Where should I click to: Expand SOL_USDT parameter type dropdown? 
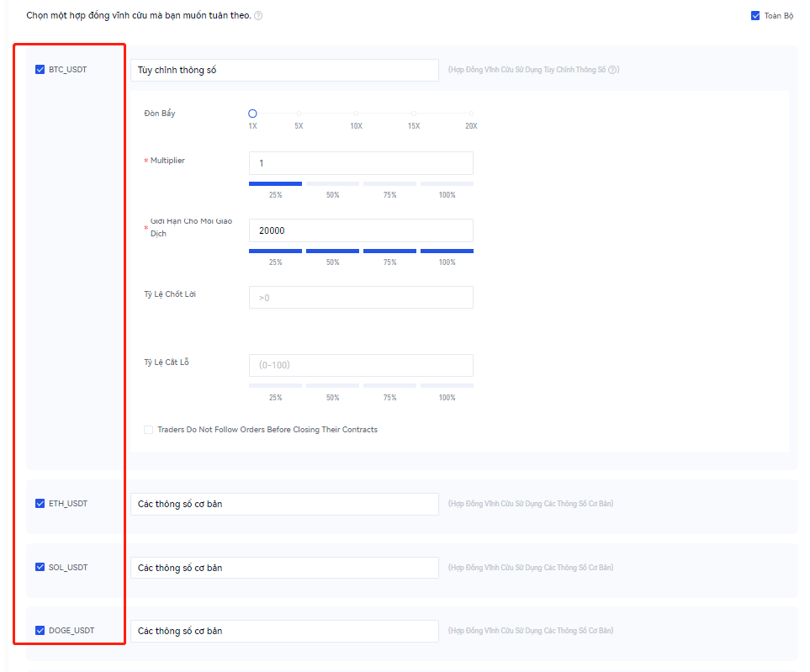tap(284, 568)
